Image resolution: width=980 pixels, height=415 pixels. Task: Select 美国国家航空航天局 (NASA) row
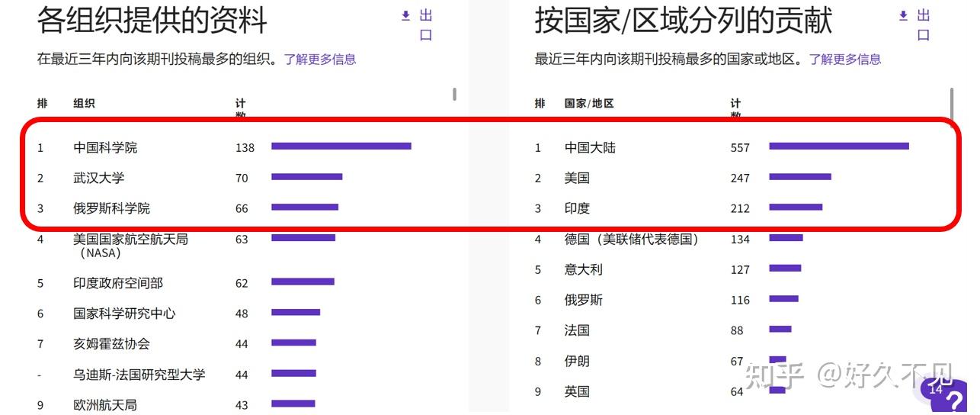(244, 246)
